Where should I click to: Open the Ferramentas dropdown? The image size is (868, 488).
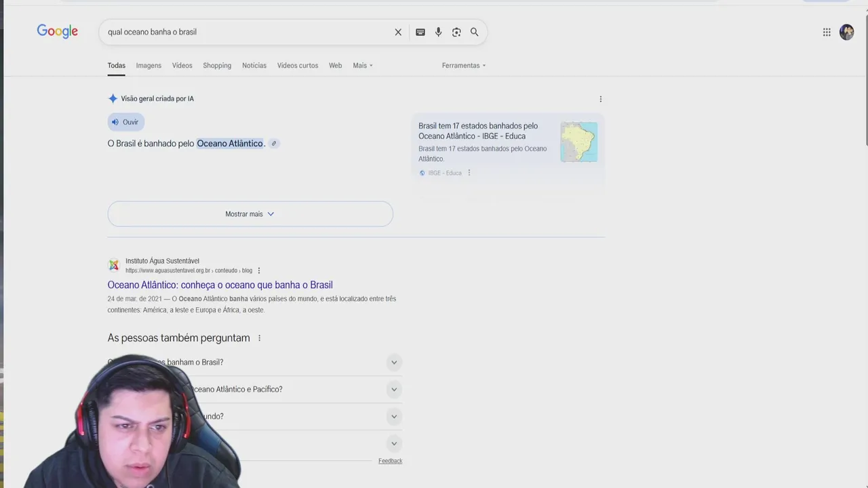pos(464,66)
